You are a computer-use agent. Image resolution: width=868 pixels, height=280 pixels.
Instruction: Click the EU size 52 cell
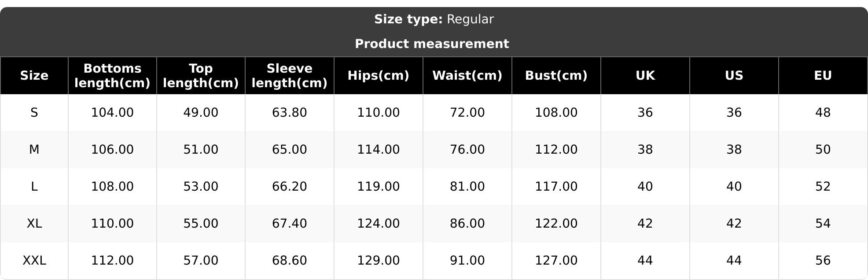(823, 187)
